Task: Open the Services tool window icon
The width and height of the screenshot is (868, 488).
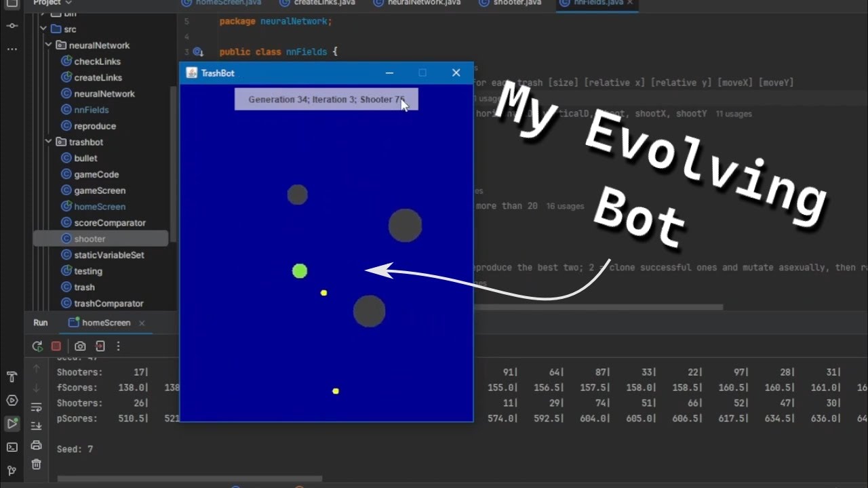Action: click(12, 401)
